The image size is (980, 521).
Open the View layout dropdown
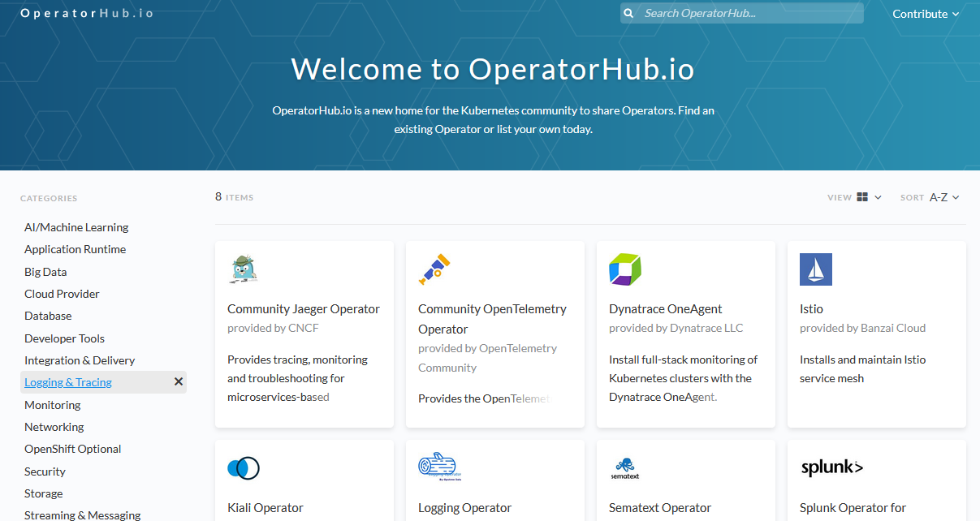click(x=869, y=197)
